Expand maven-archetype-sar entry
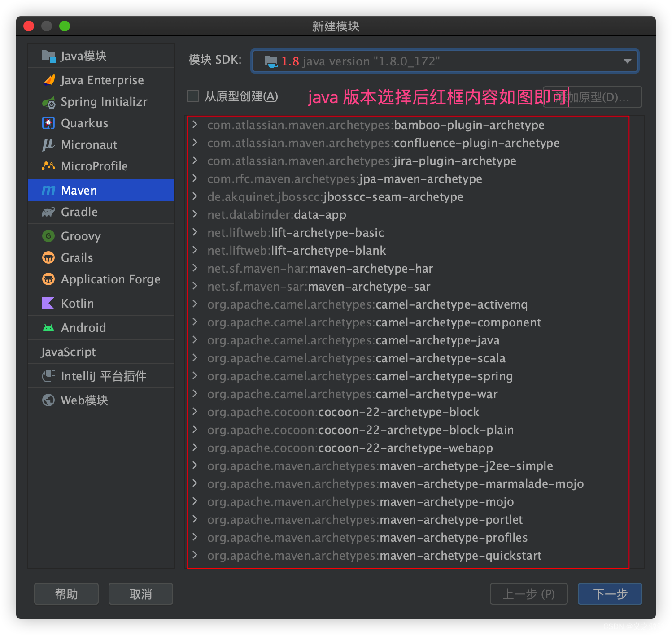 [195, 286]
